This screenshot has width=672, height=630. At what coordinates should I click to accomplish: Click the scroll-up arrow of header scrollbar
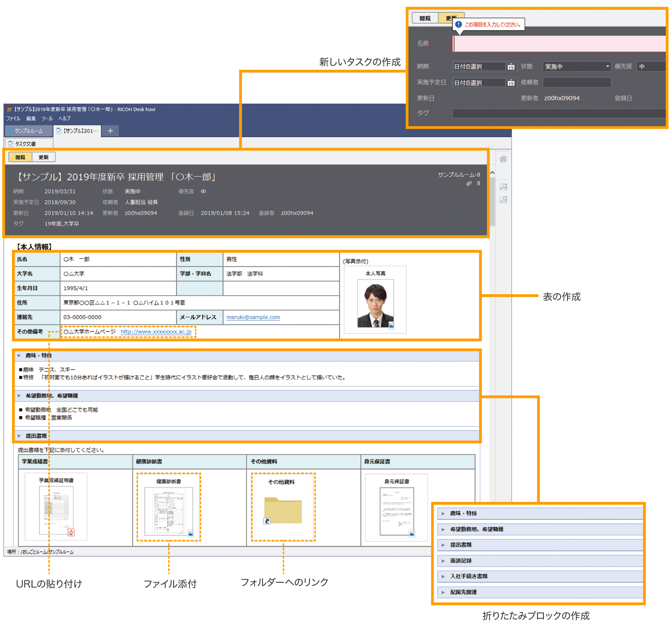pos(492,173)
